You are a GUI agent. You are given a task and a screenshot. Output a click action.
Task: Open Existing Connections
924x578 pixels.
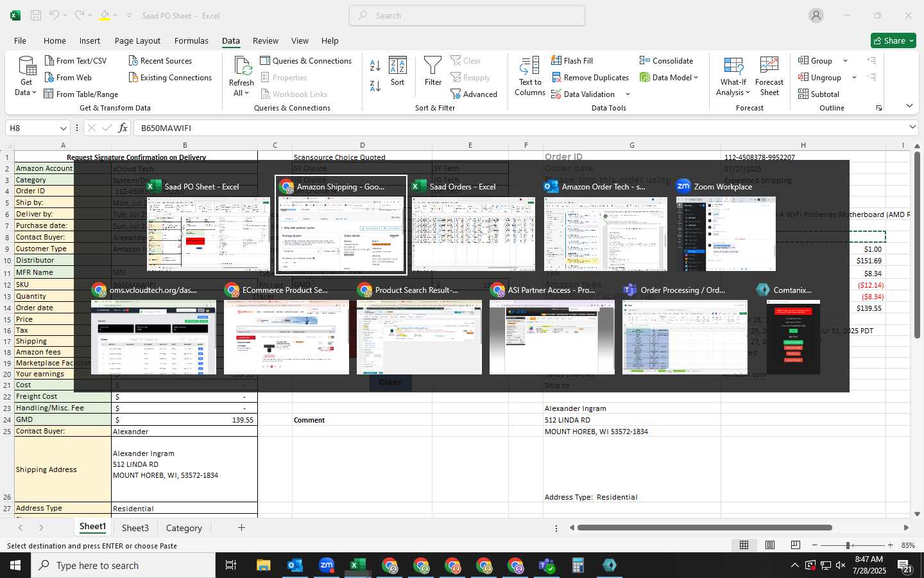tap(170, 78)
